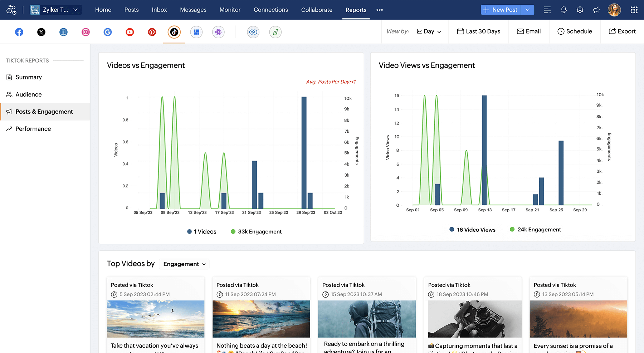
Task: Open the Audience report section
Action: pos(29,94)
